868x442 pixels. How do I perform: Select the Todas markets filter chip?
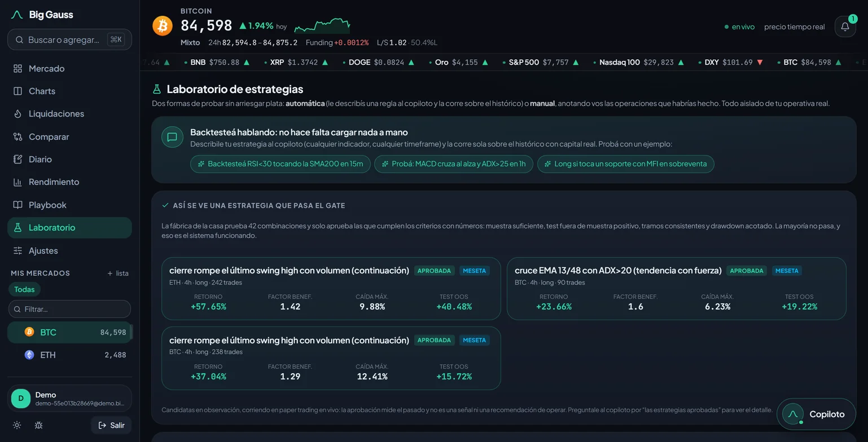pyautogui.click(x=24, y=289)
